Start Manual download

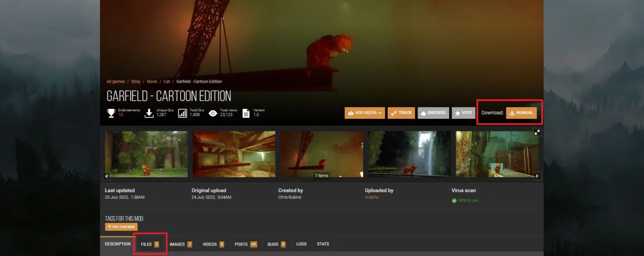tap(521, 113)
